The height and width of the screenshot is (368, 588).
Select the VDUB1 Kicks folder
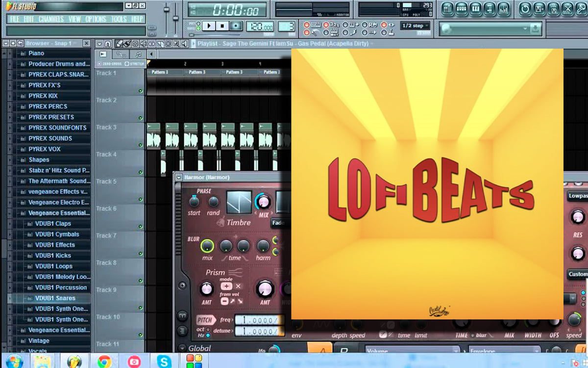tap(52, 255)
